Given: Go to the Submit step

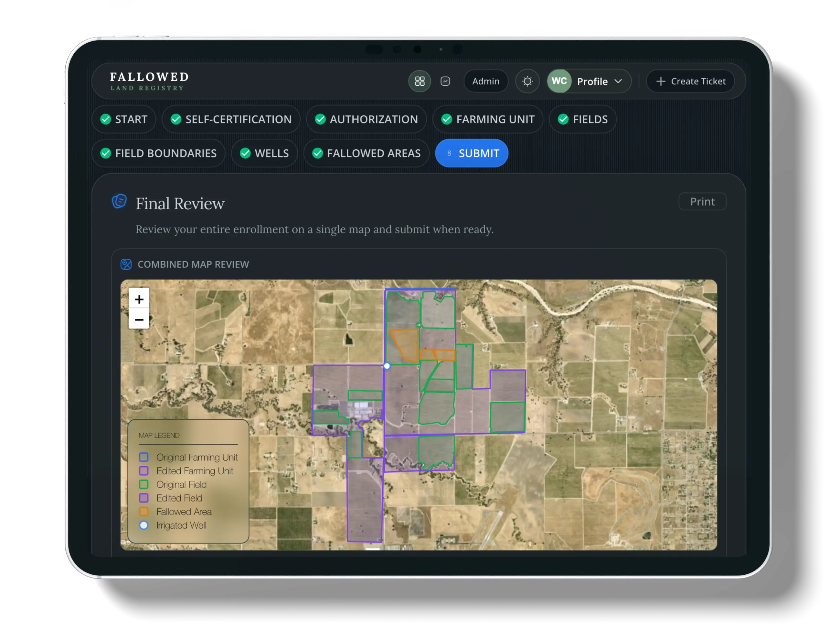Looking at the screenshot, I should pos(471,153).
